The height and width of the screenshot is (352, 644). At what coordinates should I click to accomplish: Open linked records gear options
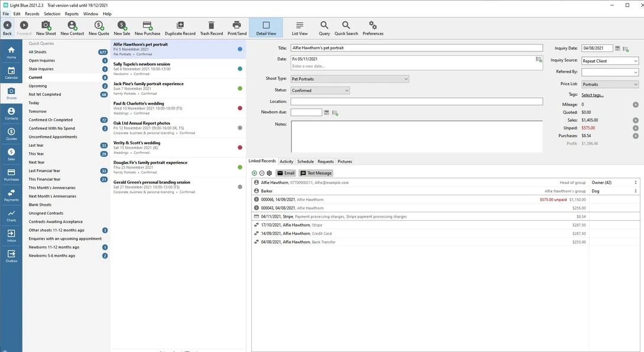click(x=269, y=173)
